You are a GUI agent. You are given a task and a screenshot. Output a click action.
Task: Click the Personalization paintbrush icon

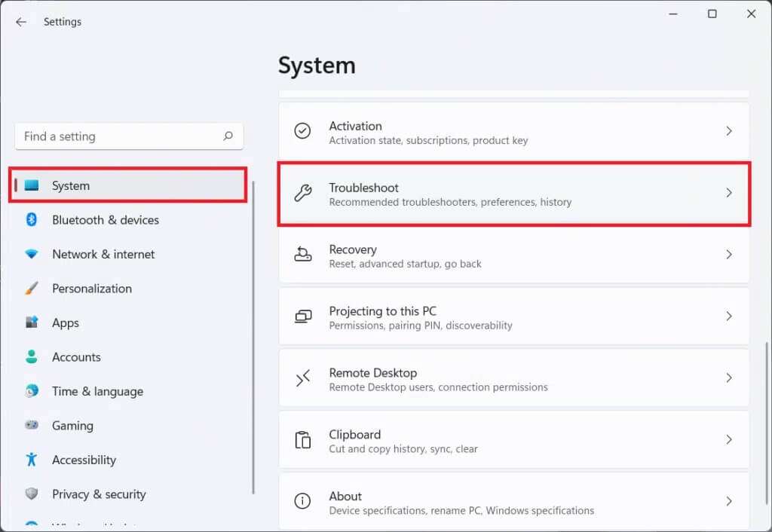pyautogui.click(x=32, y=289)
